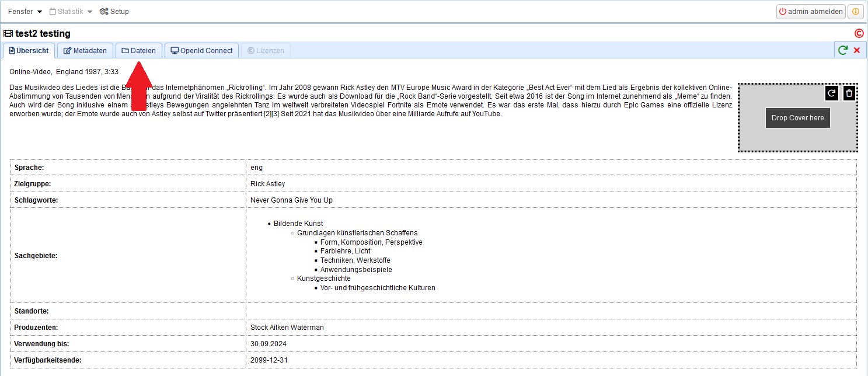Click the Farblehre, Licht entry
868x376 pixels.
click(346, 251)
